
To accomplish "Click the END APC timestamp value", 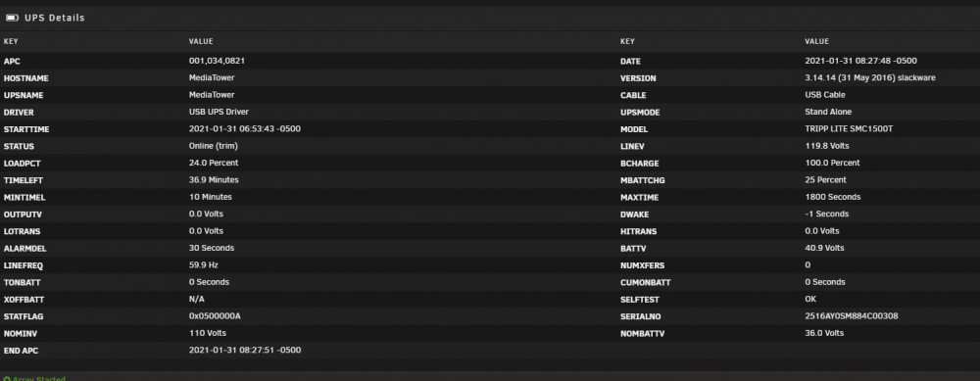I will [x=245, y=350].
